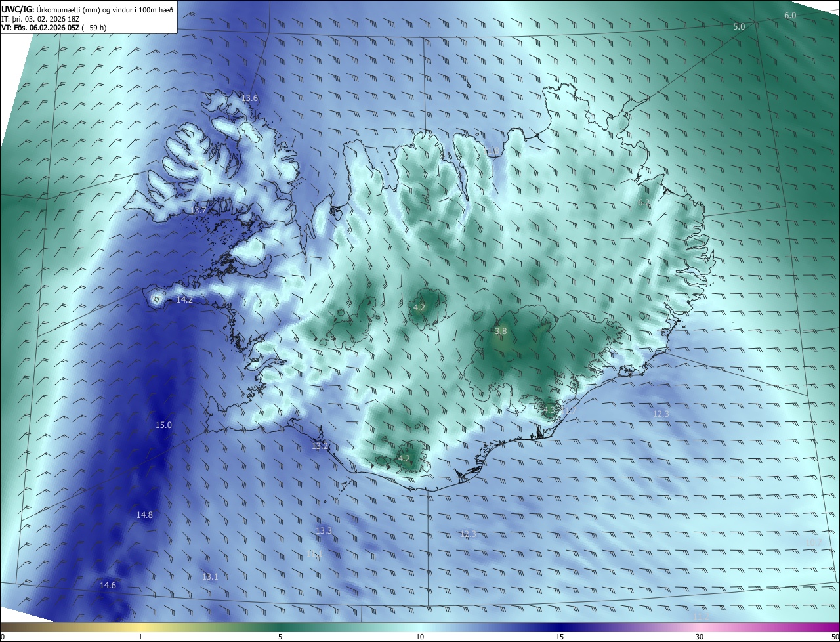
Task: Click the 13.1 value over the lower-left sea
Action: pos(209,577)
